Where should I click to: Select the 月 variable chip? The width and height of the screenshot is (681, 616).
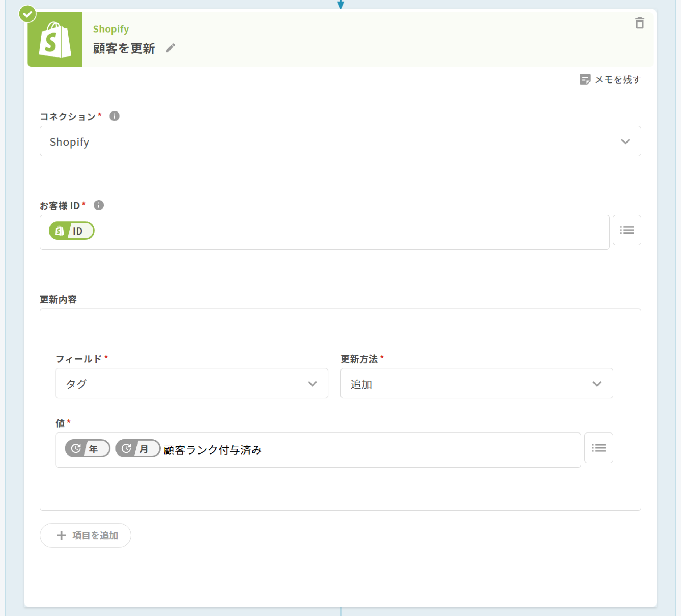click(x=138, y=448)
